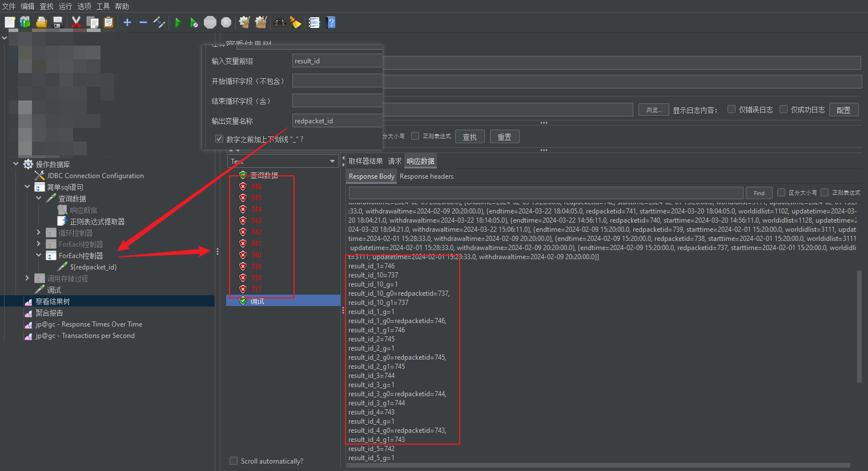Open the Text renderer dropdown
Image resolution: width=868 pixels, height=471 pixels.
coord(283,161)
